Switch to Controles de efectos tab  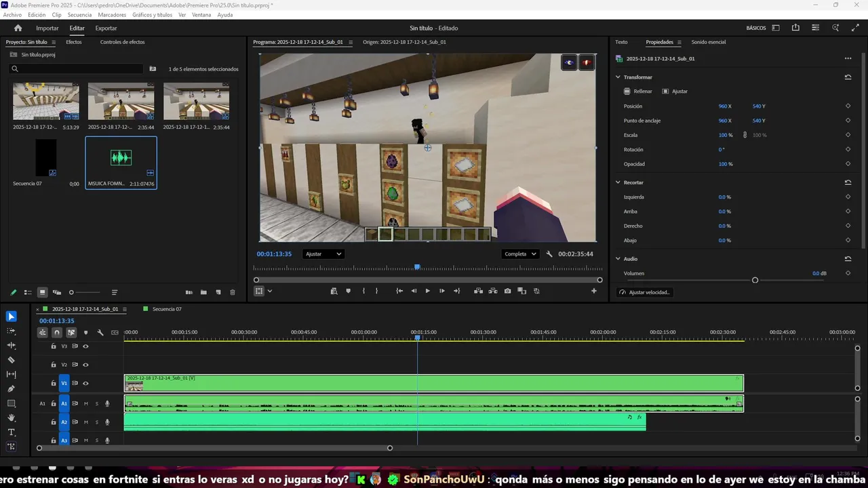coord(122,42)
